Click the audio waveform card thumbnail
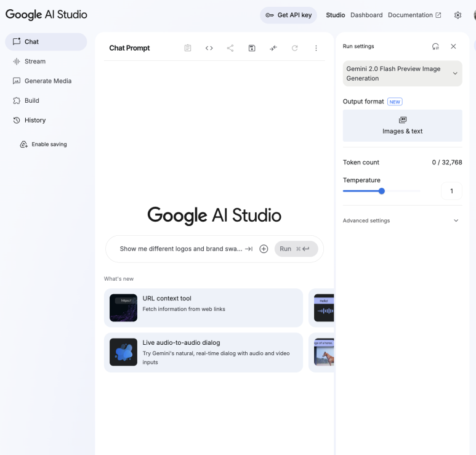Viewport: 476px width, 455px height. (x=324, y=308)
